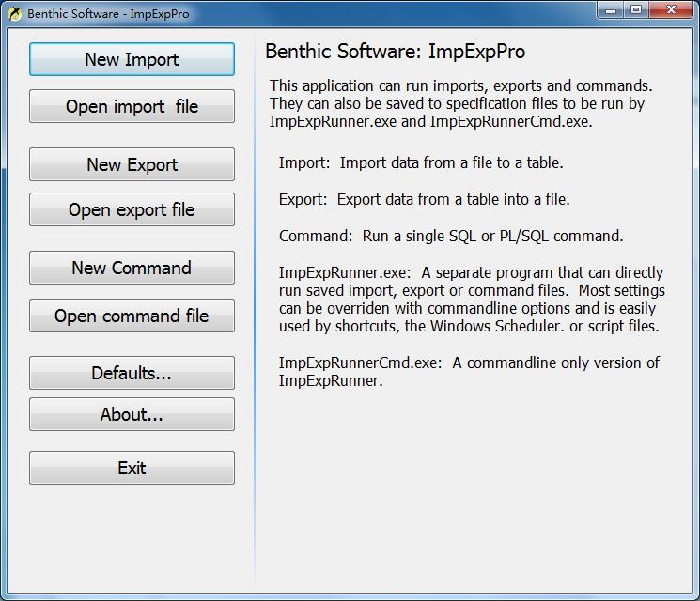This screenshot has height=601, width=700.
Task: Close the window with the red X
Action: pos(670,11)
